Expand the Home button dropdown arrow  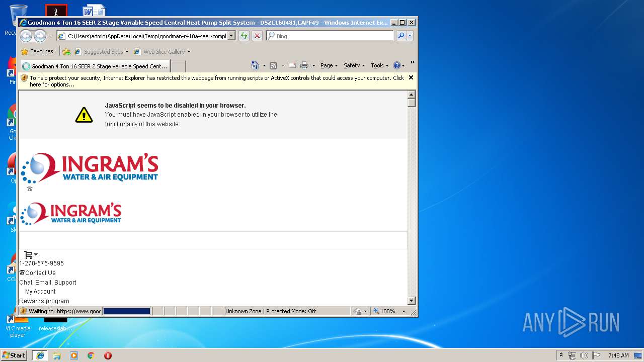click(264, 65)
